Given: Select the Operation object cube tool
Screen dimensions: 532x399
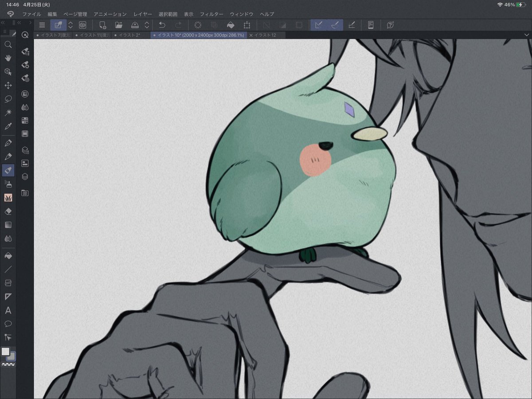Looking at the screenshot, I should point(8,71).
